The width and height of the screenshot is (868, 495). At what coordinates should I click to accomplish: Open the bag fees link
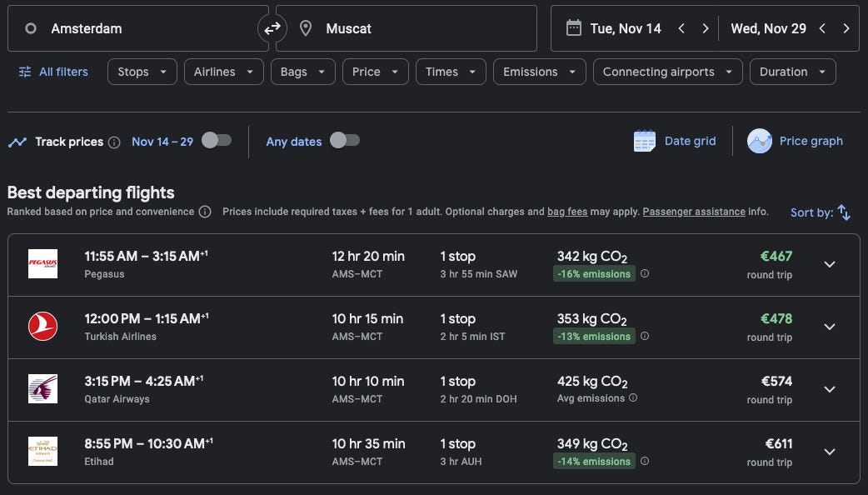click(x=567, y=212)
